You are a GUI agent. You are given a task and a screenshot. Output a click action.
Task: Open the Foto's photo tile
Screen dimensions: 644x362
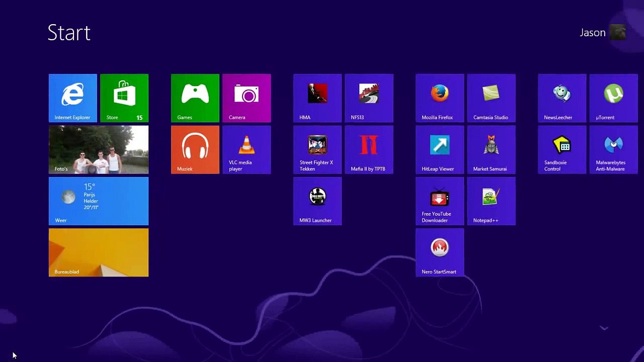pos(99,149)
